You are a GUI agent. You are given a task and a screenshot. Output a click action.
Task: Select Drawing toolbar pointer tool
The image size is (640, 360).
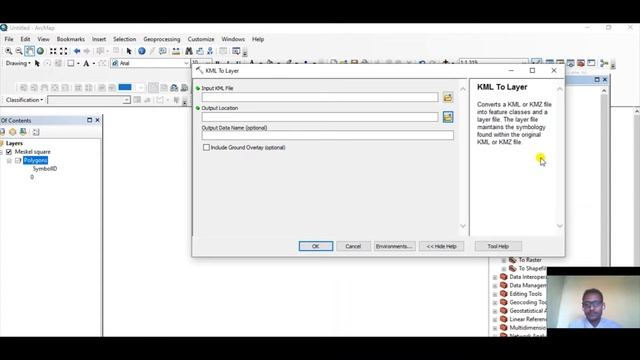pyautogui.click(x=37, y=63)
